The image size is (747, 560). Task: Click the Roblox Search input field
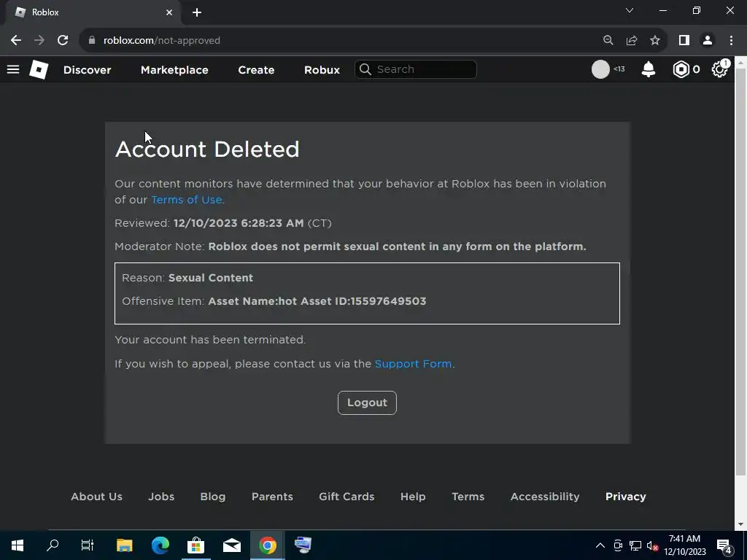415,69
